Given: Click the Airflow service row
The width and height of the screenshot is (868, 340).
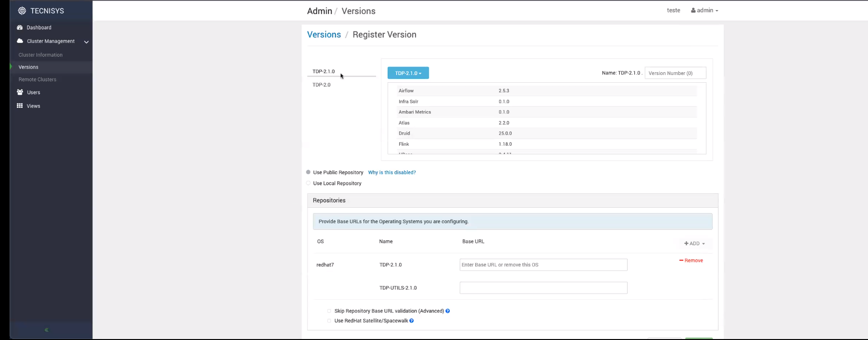Looking at the screenshot, I should click(546, 90).
